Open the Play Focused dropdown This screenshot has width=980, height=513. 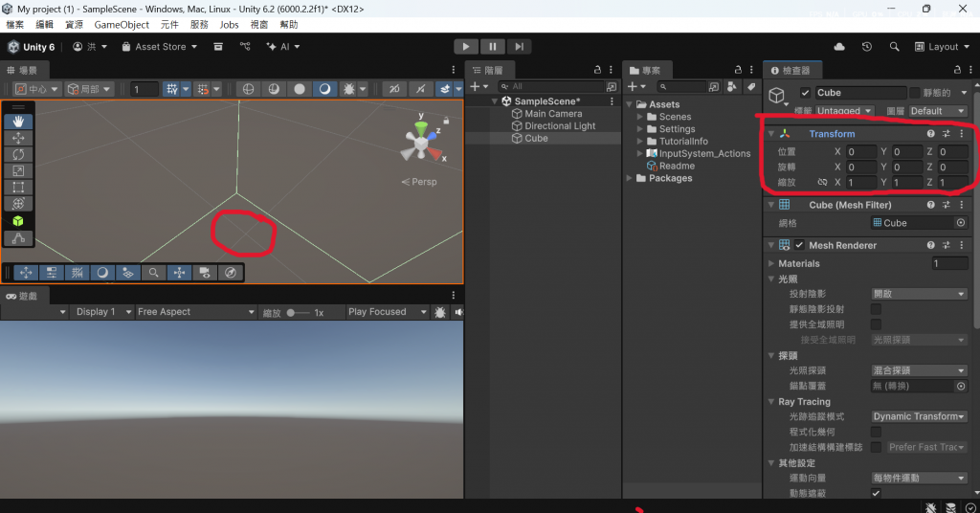[x=388, y=312]
